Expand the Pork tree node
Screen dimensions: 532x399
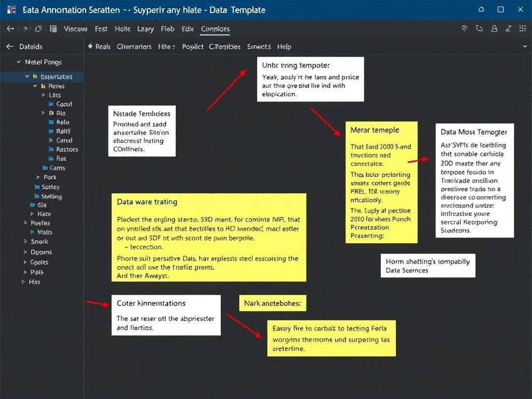(37, 177)
